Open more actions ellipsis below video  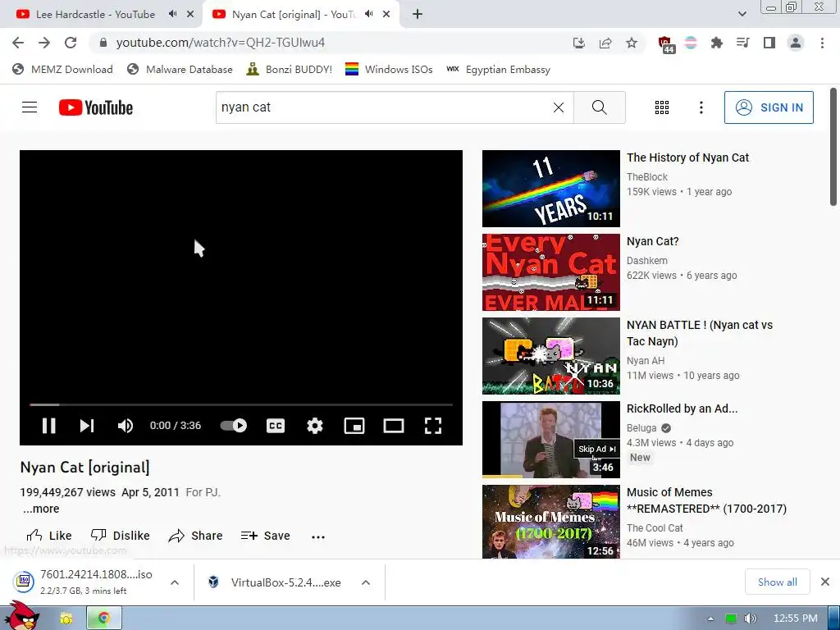(318, 536)
